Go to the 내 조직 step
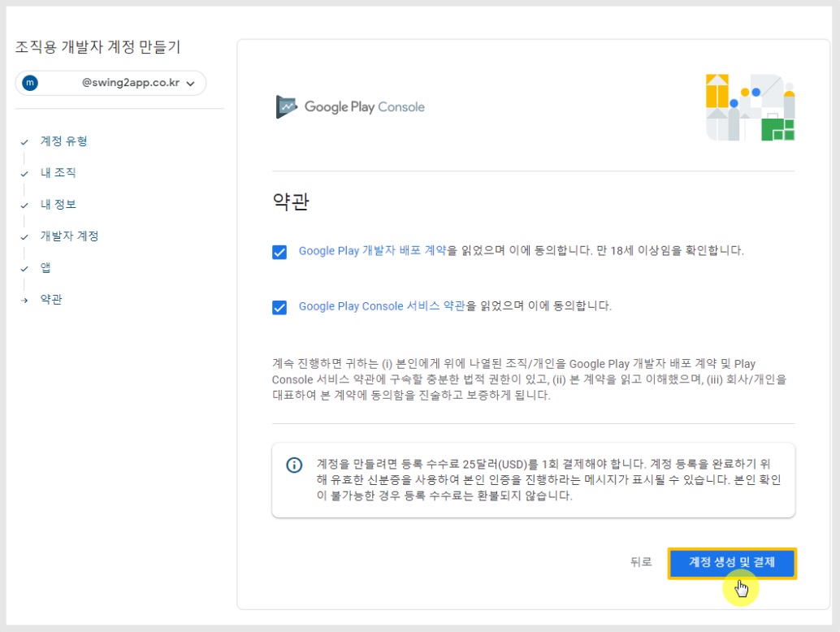Viewport: 840px width, 632px height. [58, 172]
